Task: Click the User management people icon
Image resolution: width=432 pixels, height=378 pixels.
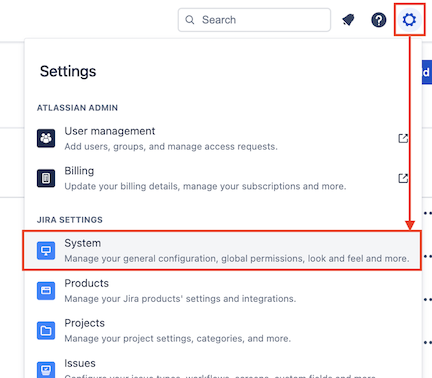Action: [x=46, y=138]
